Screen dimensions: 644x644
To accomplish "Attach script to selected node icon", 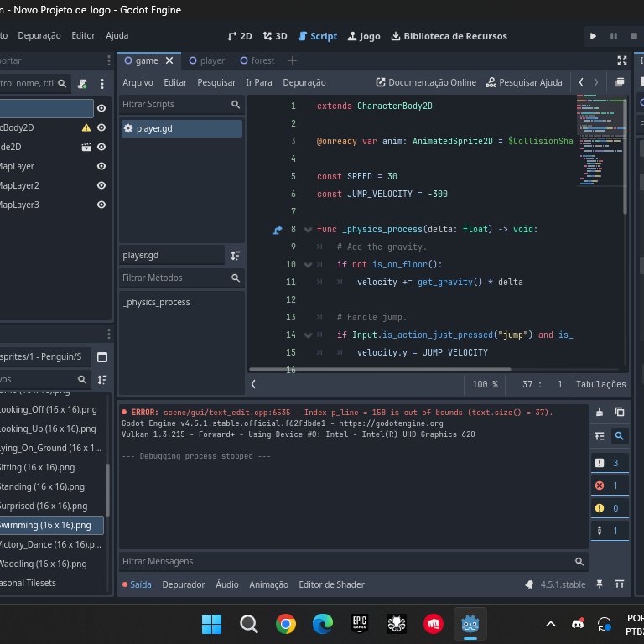I will click(82, 84).
